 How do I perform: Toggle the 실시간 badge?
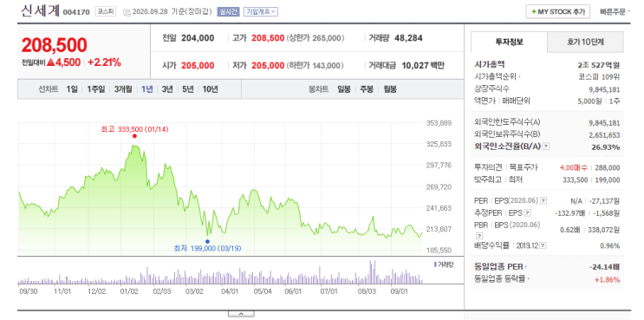[x=228, y=11]
